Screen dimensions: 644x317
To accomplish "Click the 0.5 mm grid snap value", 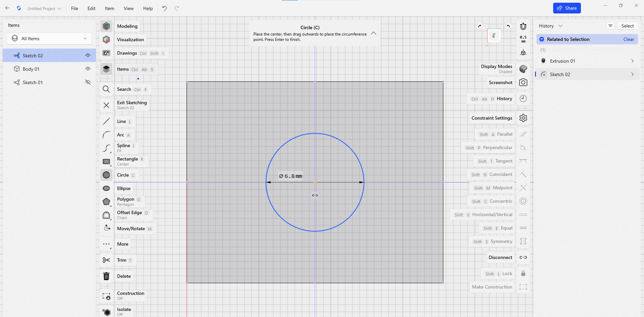I will 523,39.
